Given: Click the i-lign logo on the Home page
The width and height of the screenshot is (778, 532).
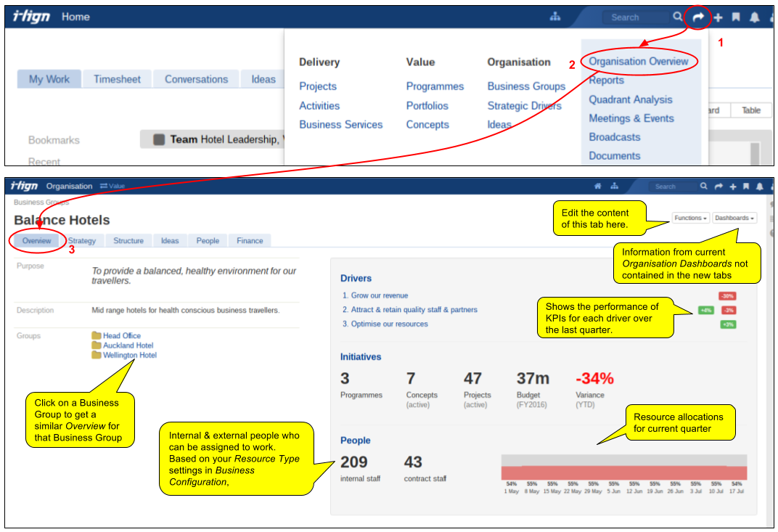Looking at the screenshot, I should point(30,17).
